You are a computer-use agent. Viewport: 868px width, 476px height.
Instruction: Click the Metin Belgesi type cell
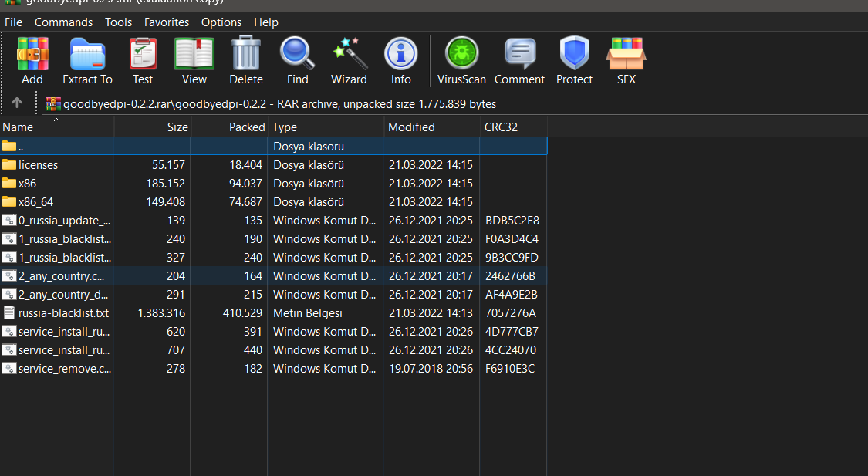coord(308,312)
